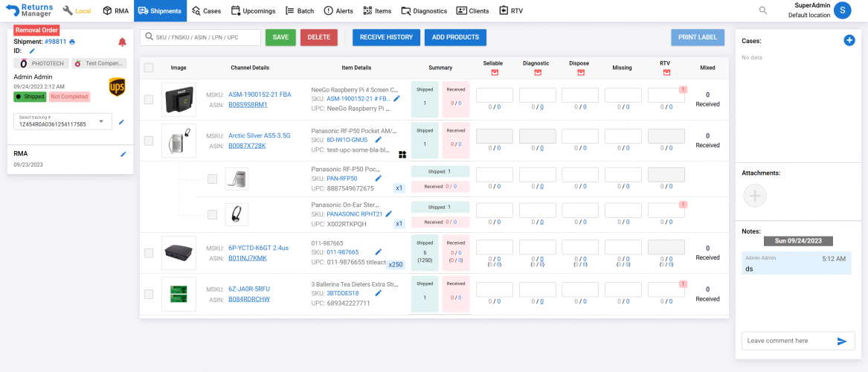Edit SKU 8D-IW1O-GNUS pencil icon

tap(379, 140)
